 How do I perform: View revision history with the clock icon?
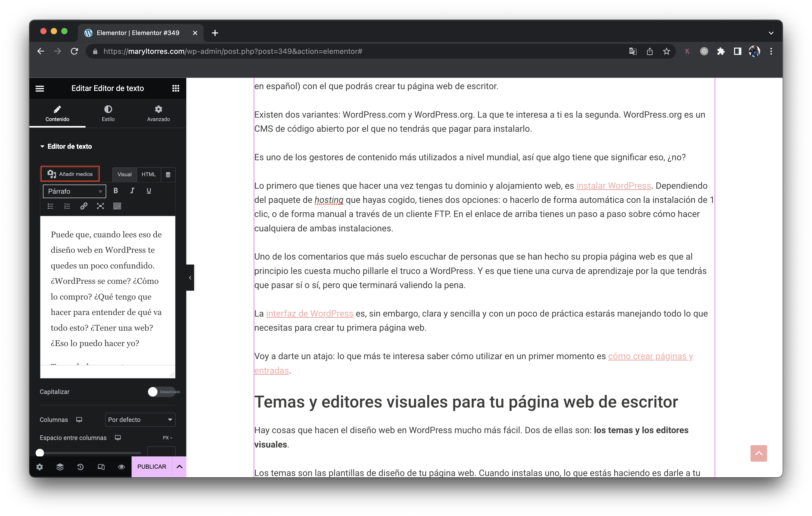pos(80,467)
